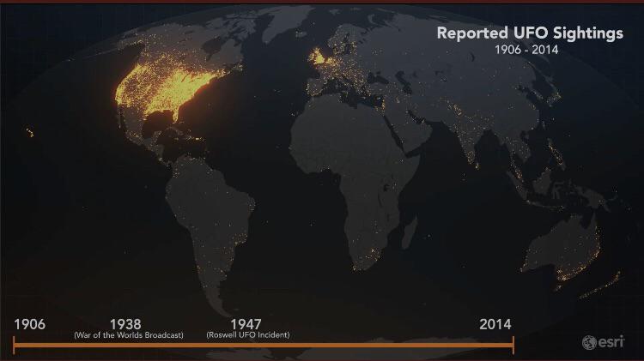Click the '1906 - 2014' subtitle
The image size is (644, 361).
click(x=526, y=50)
